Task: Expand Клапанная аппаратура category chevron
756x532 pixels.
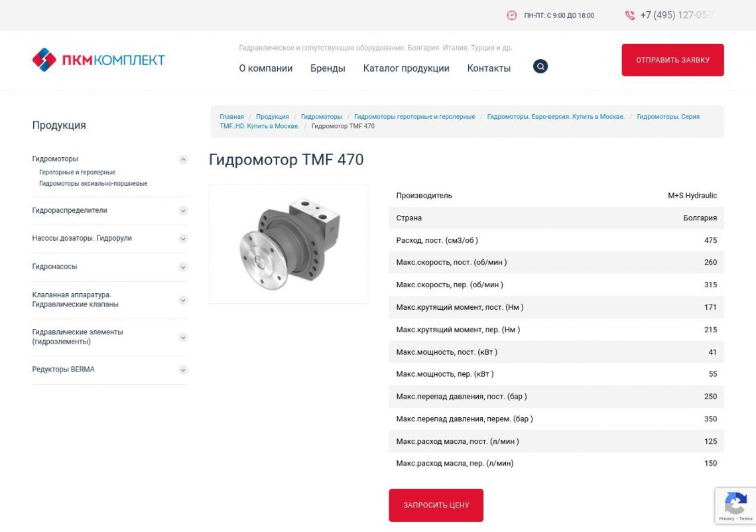Action: [x=183, y=300]
